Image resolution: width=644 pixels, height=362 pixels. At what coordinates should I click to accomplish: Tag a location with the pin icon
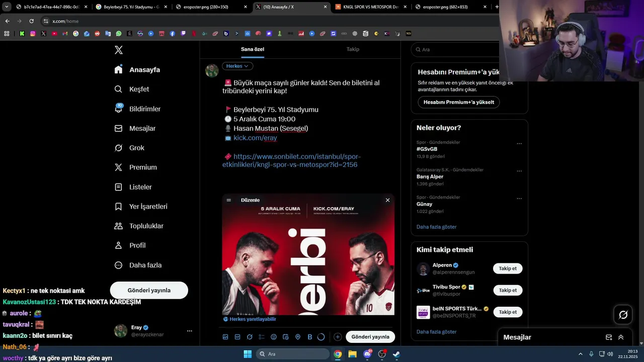click(x=298, y=337)
